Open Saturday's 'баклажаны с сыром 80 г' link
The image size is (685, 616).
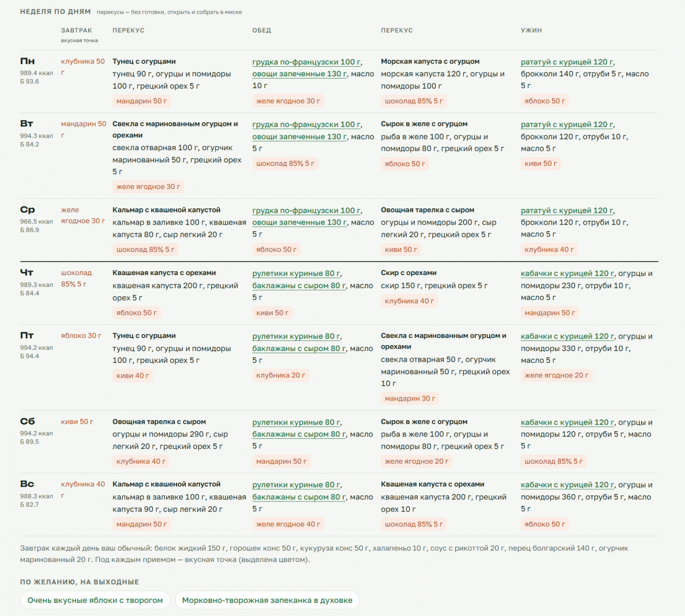tap(299, 434)
